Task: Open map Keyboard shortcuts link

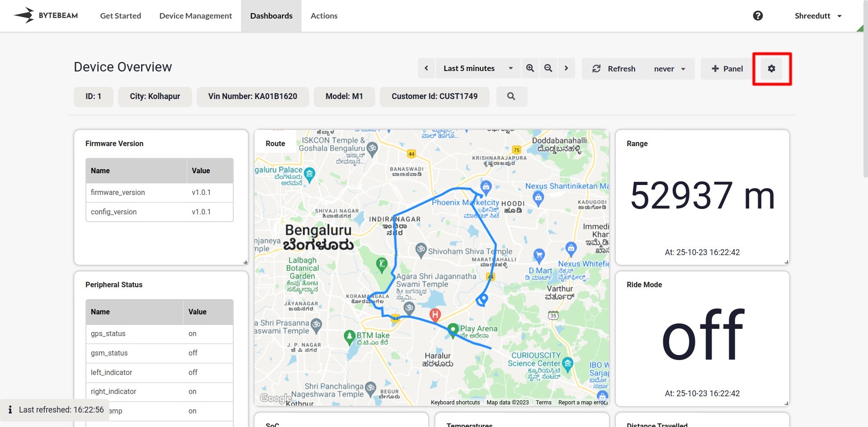Action: point(455,403)
